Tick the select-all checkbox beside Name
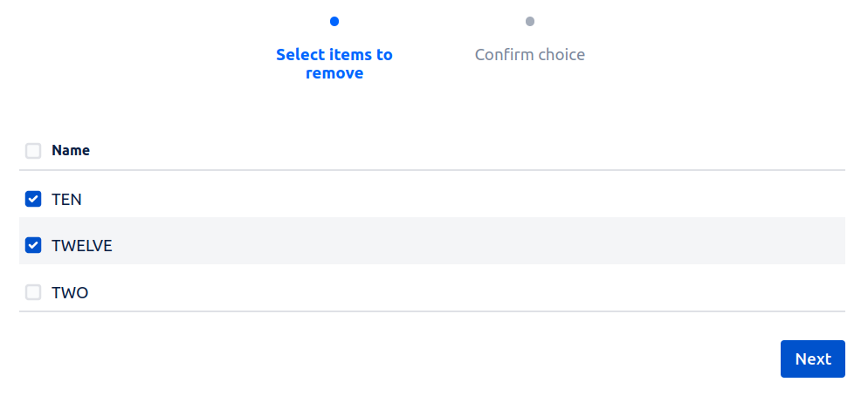This screenshot has height=396, width=868. (33, 151)
